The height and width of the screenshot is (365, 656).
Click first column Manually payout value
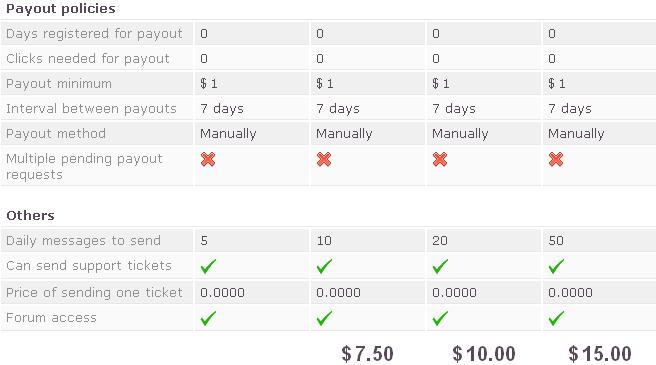[x=228, y=134]
